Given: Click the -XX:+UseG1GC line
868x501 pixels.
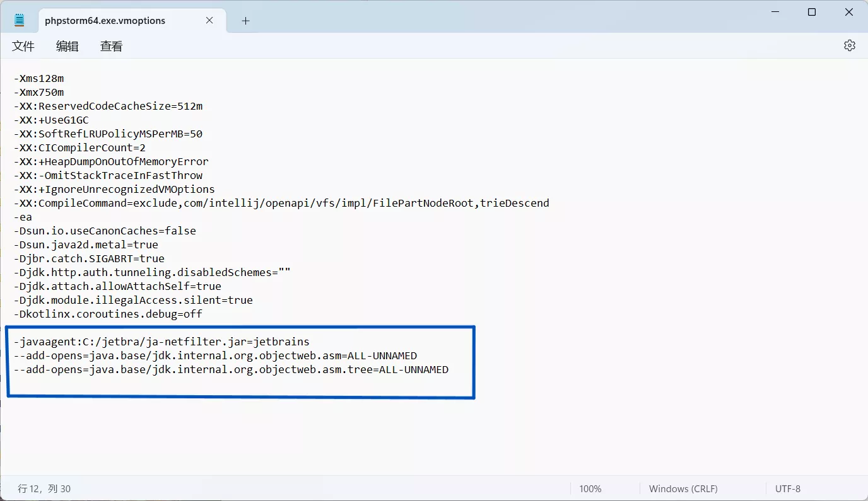Looking at the screenshot, I should click(51, 120).
